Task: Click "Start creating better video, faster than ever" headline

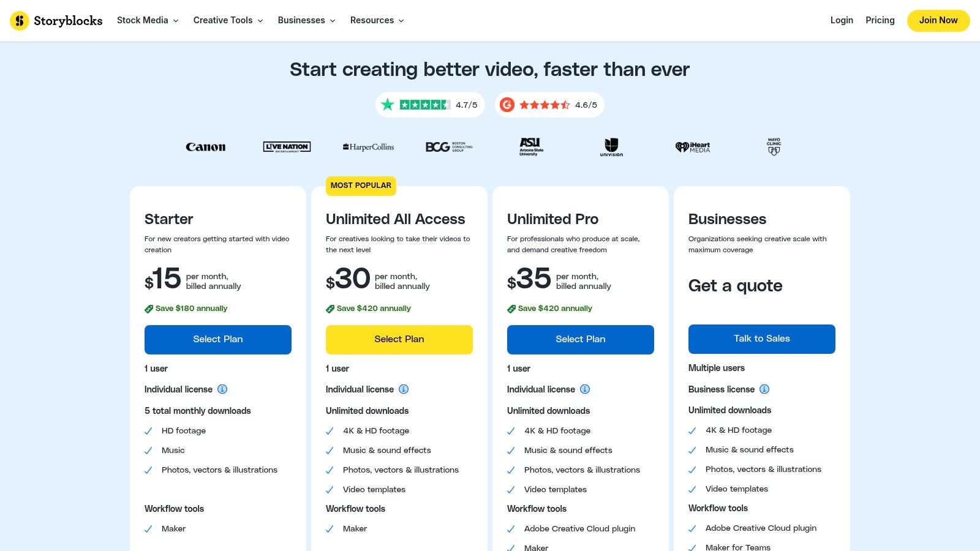Action: (490, 70)
